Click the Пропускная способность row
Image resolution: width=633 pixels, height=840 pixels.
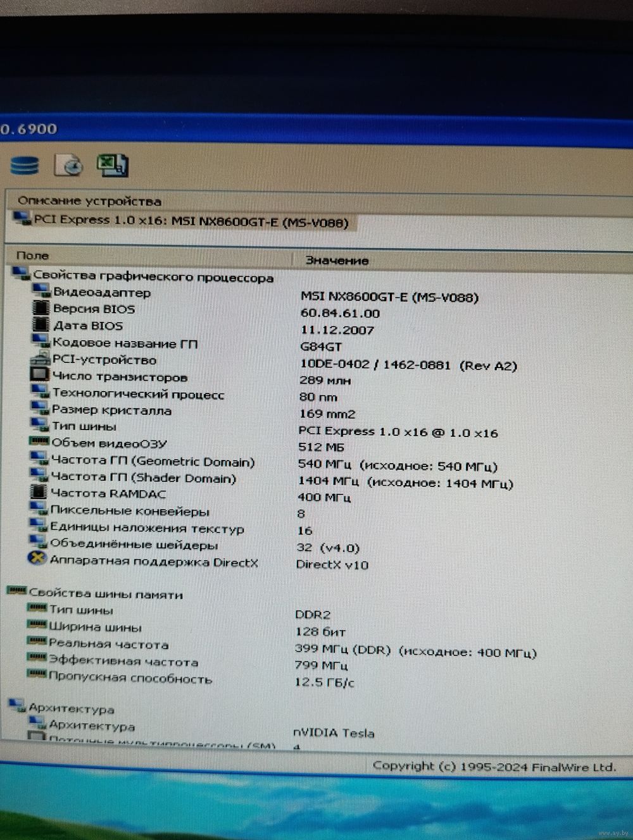coord(130,679)
